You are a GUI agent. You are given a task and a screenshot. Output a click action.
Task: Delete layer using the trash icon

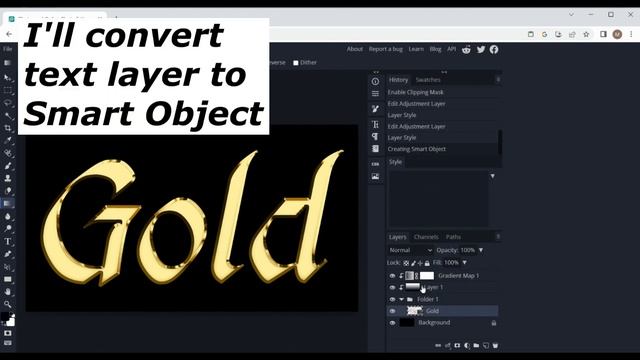point(495,346)
